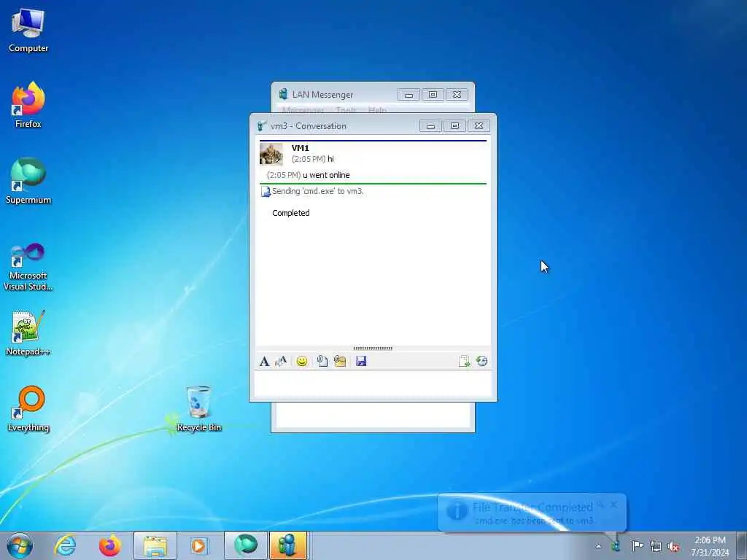Screen dimensions: 747x560
Task: Click the File Transfer Completed notification
Action: coord(532,513)
